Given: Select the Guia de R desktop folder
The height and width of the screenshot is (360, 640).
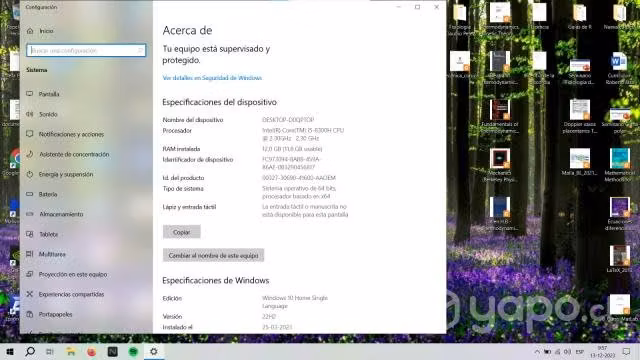Looking at the screenshot, I should coord(580,16).
